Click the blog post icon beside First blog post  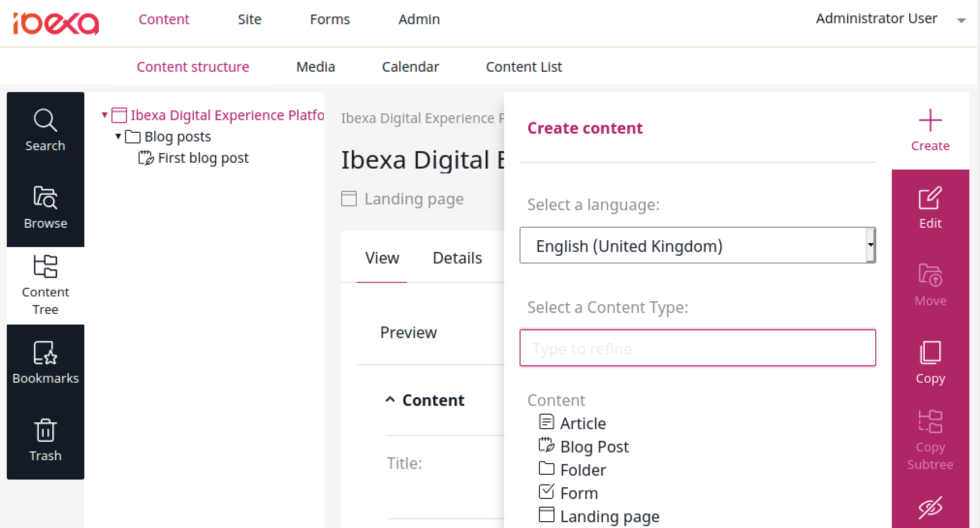146,158
